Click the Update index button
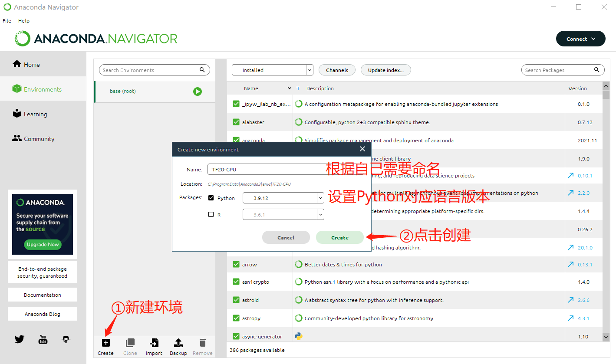Image resolution: width=616 pixels, height=364 pixels. [x=386, y=70]
